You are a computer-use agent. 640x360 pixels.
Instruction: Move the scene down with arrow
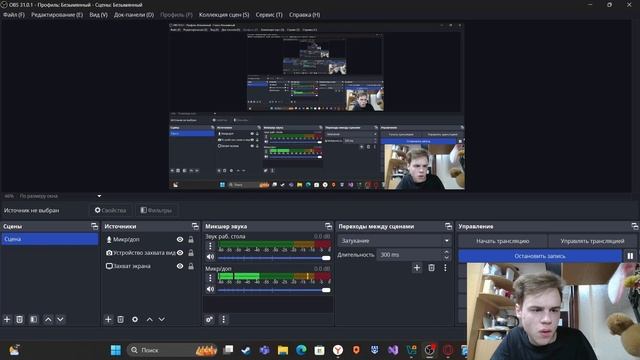pos(60,319)
